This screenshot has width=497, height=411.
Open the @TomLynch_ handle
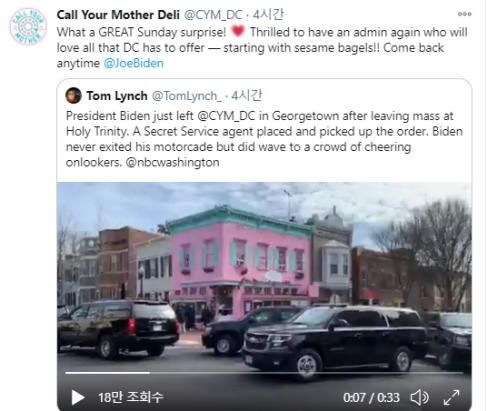coord(187,96)
